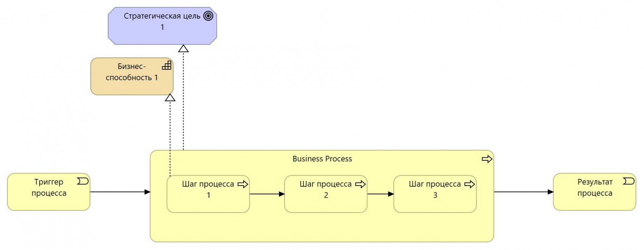Click the arrow icon on Шаг процесса 2
The height and width of the screenshot is (250, 644).
pos(360,184)
